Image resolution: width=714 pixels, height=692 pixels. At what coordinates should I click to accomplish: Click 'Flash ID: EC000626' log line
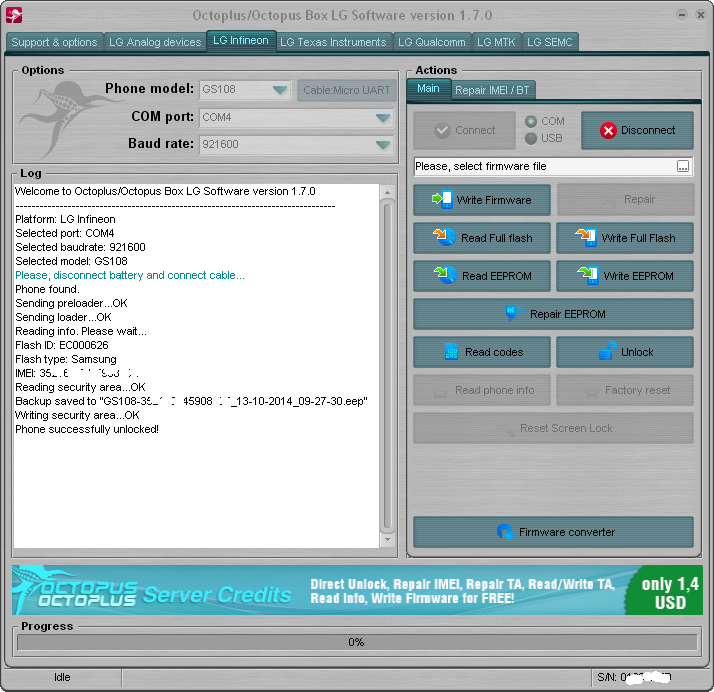point(62,345)
